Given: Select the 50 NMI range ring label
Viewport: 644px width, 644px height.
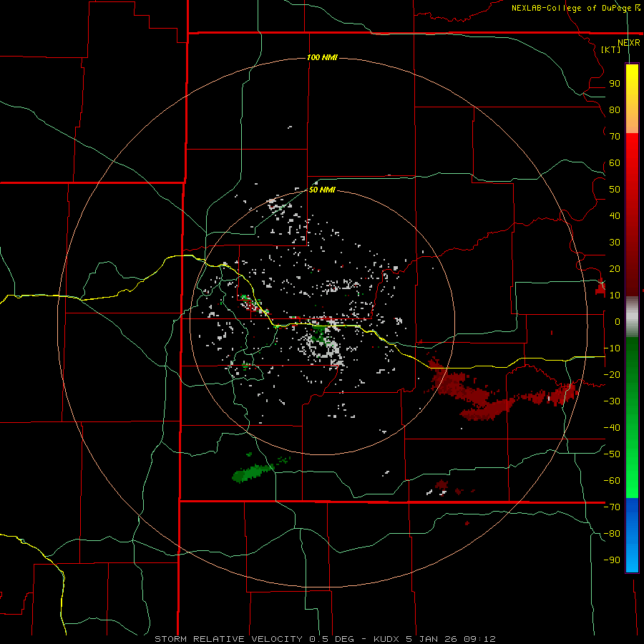Looking at the screenshot, I should [x=323, y=190].
